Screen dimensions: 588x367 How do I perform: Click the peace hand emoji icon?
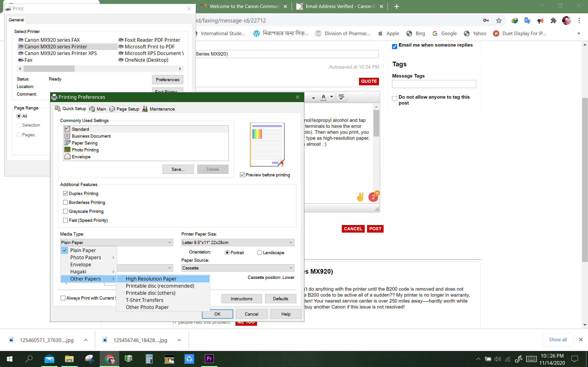[x=360, y=197]
